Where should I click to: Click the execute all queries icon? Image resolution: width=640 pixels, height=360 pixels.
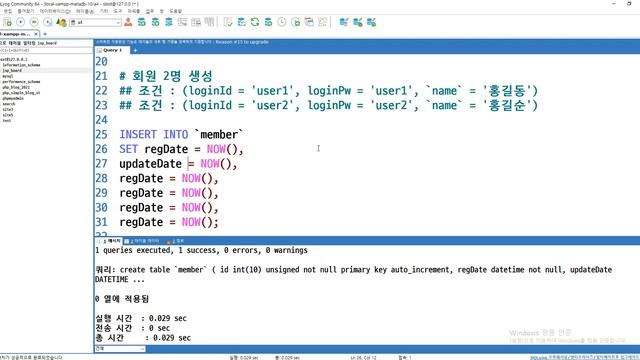[34, 22]
